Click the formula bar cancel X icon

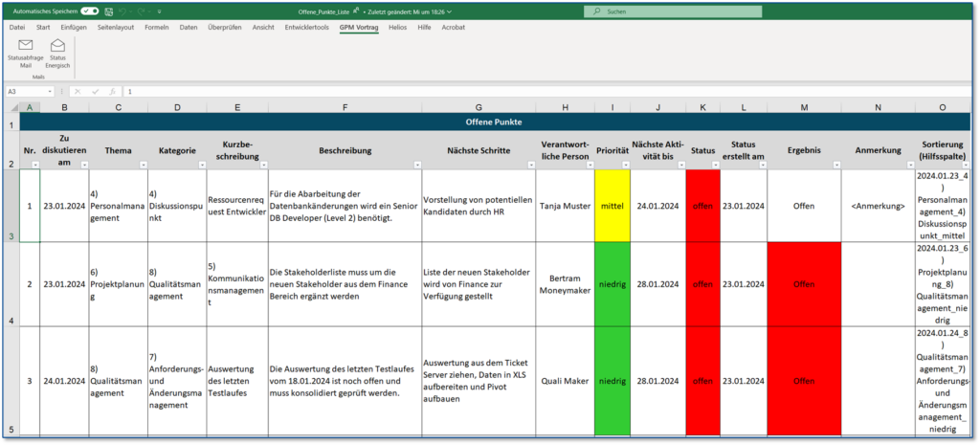(x=78, y=91)
